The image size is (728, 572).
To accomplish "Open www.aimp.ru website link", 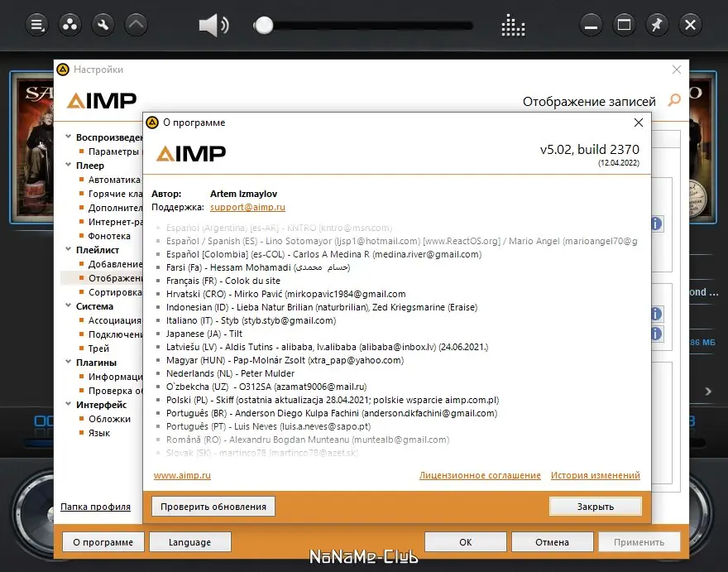I will (182, 475).
